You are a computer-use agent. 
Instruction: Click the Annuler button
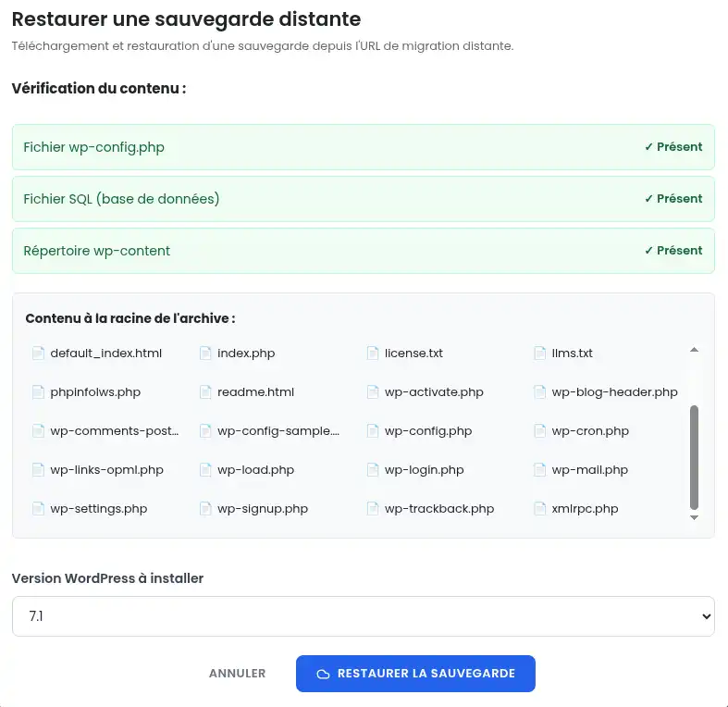tap(237, 674)
